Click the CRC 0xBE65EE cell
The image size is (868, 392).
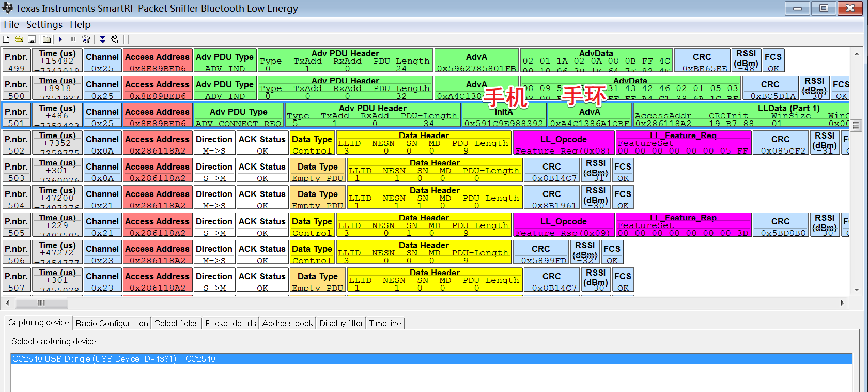click(x=702, y=61)
